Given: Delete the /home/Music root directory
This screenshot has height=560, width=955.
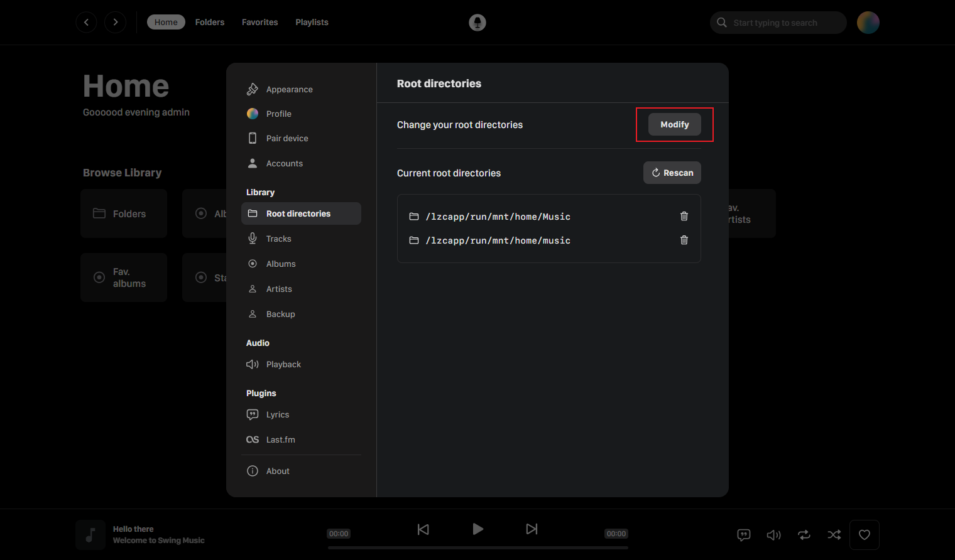Looking at the screenshot, I should (x=684, y=216).
